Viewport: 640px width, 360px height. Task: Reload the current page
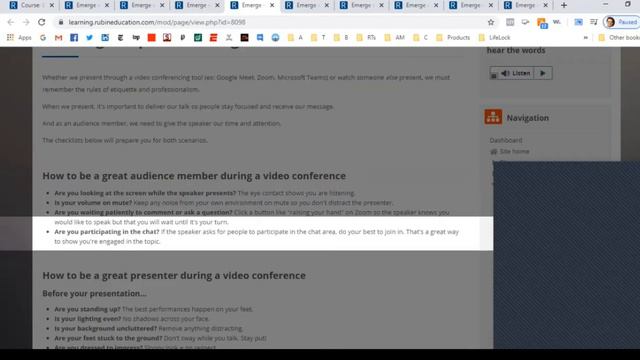point(42,22)
